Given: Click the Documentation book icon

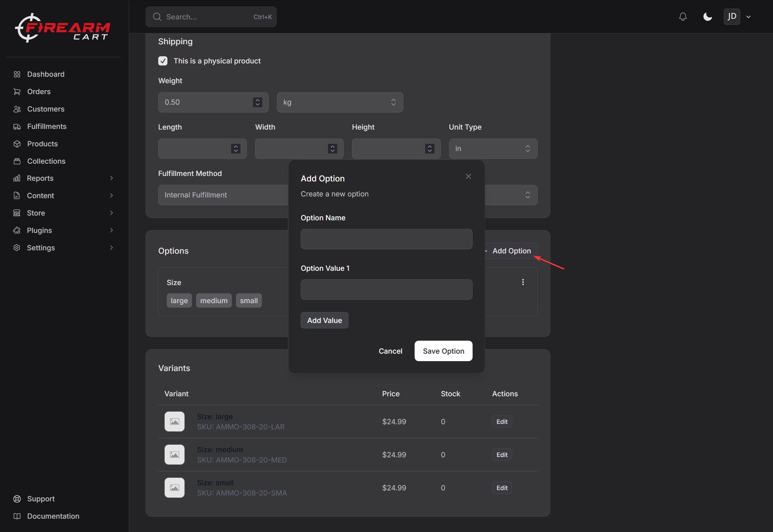Looking at the screenshot, I should coord(17,516).
